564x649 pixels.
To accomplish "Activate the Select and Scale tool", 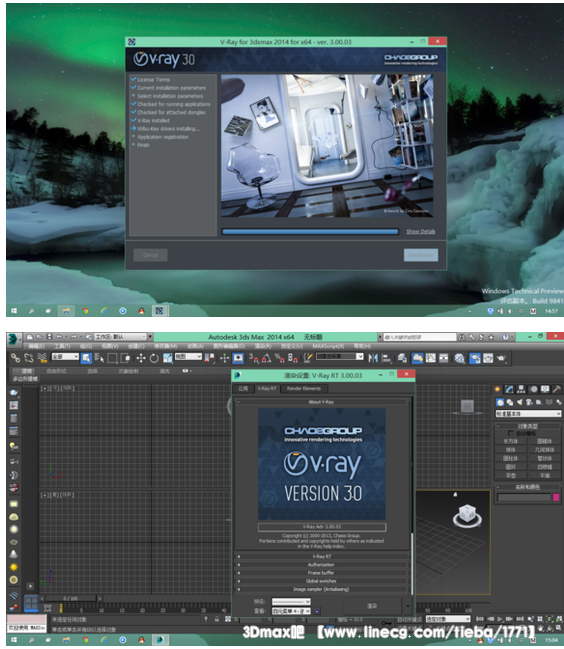I will pyautogui.click(x=168, y=358).
